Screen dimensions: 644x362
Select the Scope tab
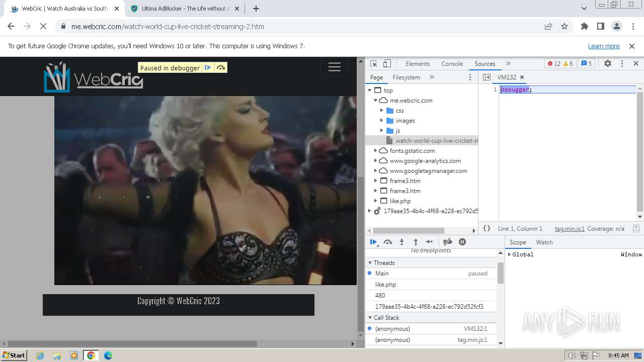(x=518, y=242)
